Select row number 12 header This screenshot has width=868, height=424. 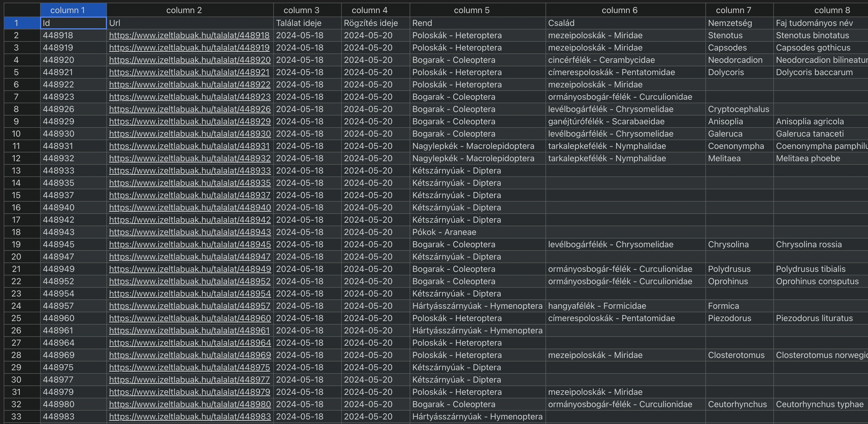[16, 158]
